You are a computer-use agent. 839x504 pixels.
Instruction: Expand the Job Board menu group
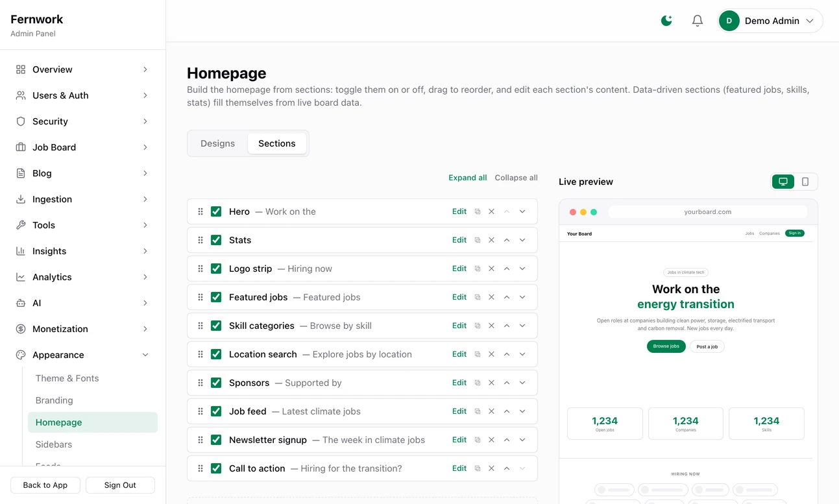click(x=82, y=147)
